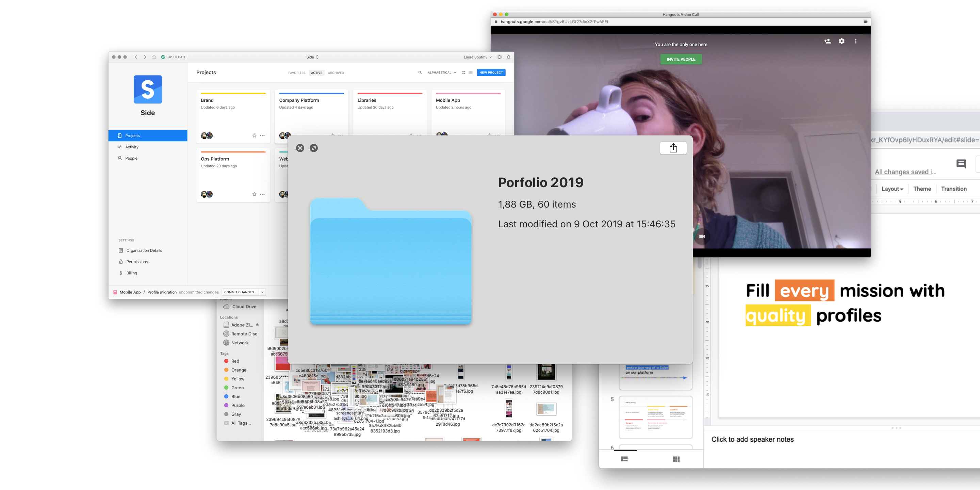Click Invite People in Hangouts
The image size is (980, 490).
[681, 59]
